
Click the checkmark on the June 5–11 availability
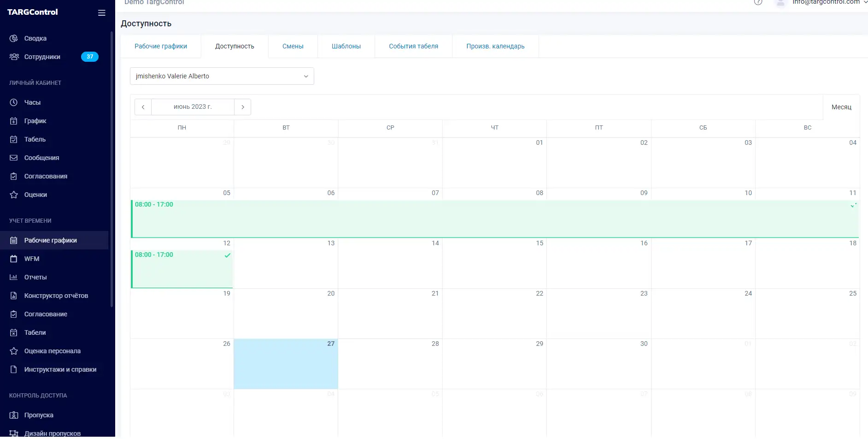click(x=853, y=205)
